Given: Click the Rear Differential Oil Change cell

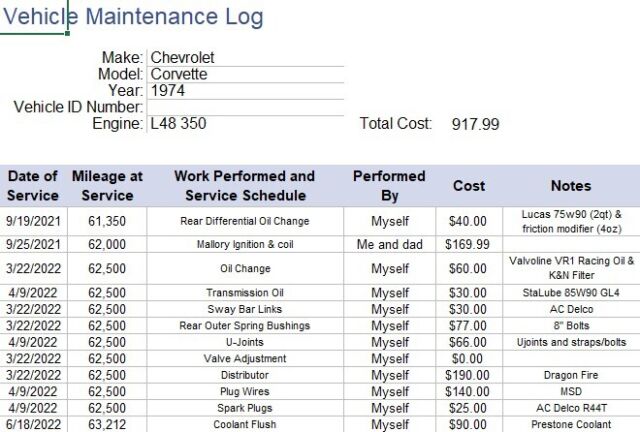Looking at the screenshot, I should coord(244,221).
